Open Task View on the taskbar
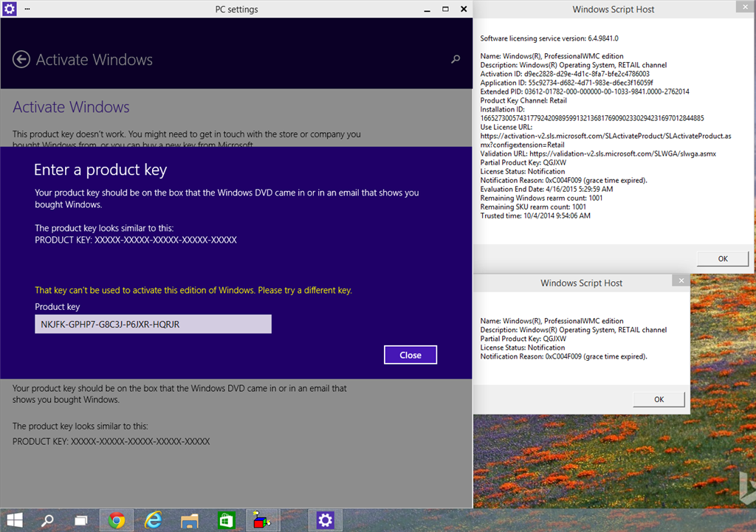The image size is (756, 532). click(80, 520)
